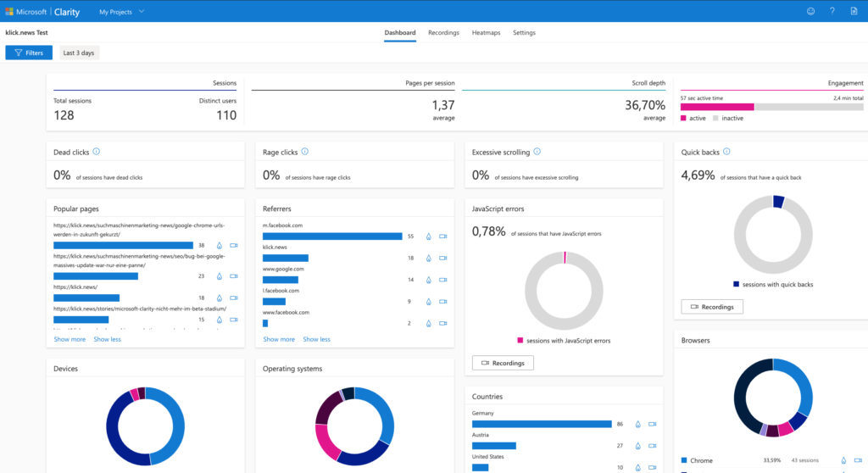Show less under Referrers

316,339
